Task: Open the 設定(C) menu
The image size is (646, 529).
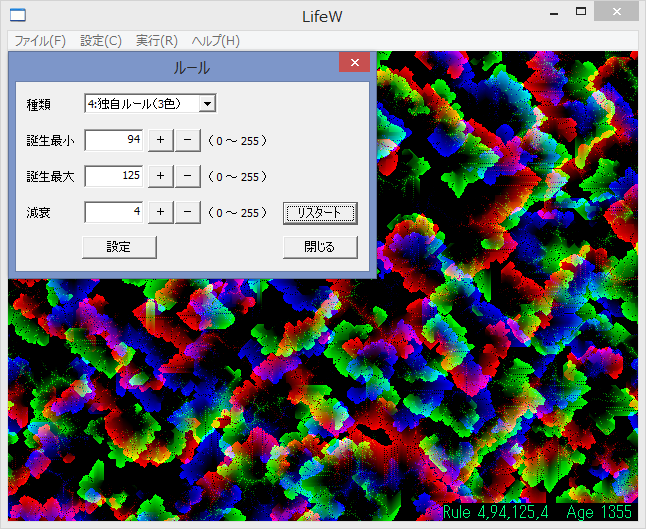Action: 101,41
